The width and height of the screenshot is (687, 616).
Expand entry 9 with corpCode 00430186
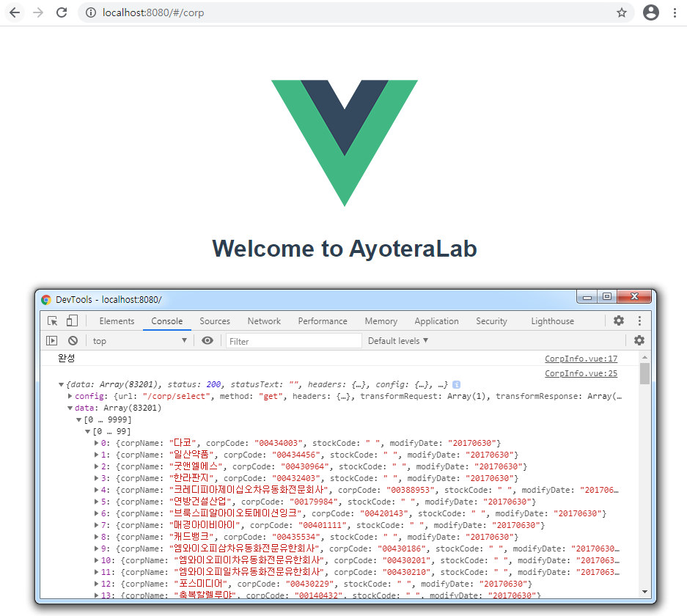[96, 549]
